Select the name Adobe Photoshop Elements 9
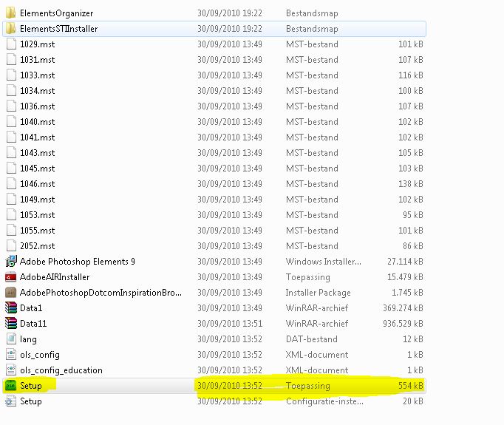 tap(78, 262)
